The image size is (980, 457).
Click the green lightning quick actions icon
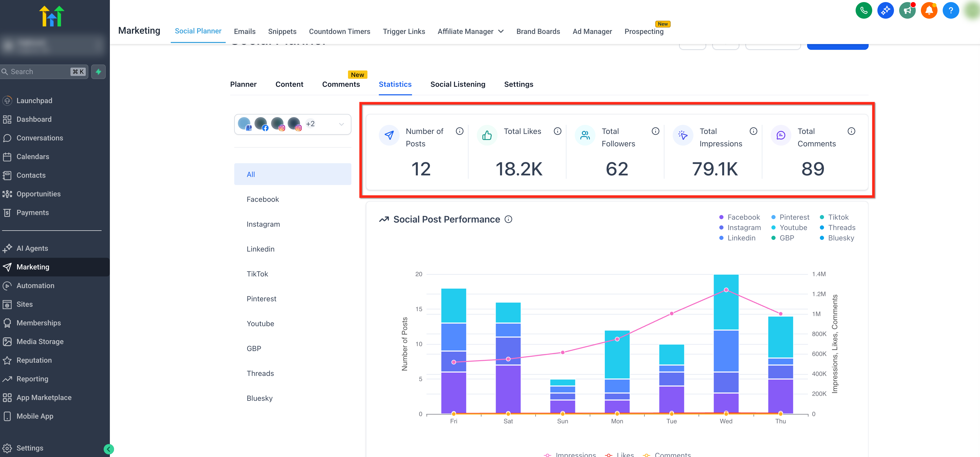(x=98, y=72)
